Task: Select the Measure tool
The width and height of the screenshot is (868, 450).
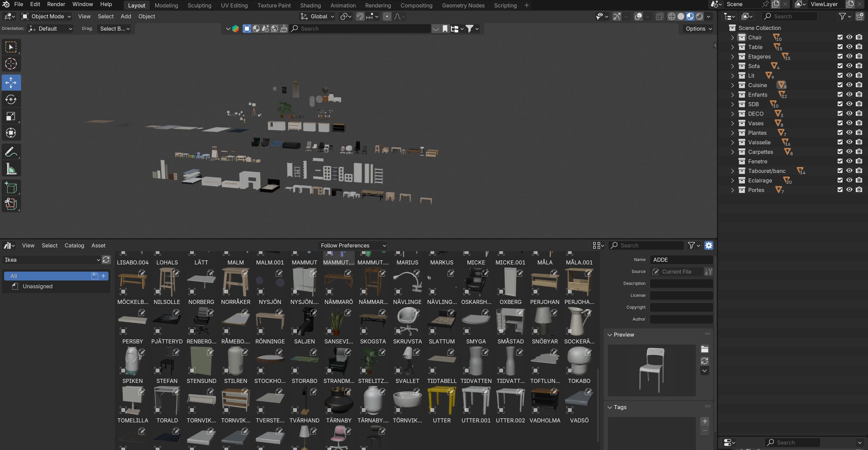Action: coord(11,169)
